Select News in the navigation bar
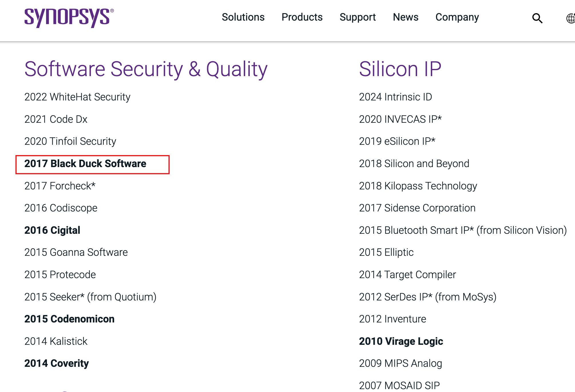Viewport: 575px width, 392px height. coord(405,17)
